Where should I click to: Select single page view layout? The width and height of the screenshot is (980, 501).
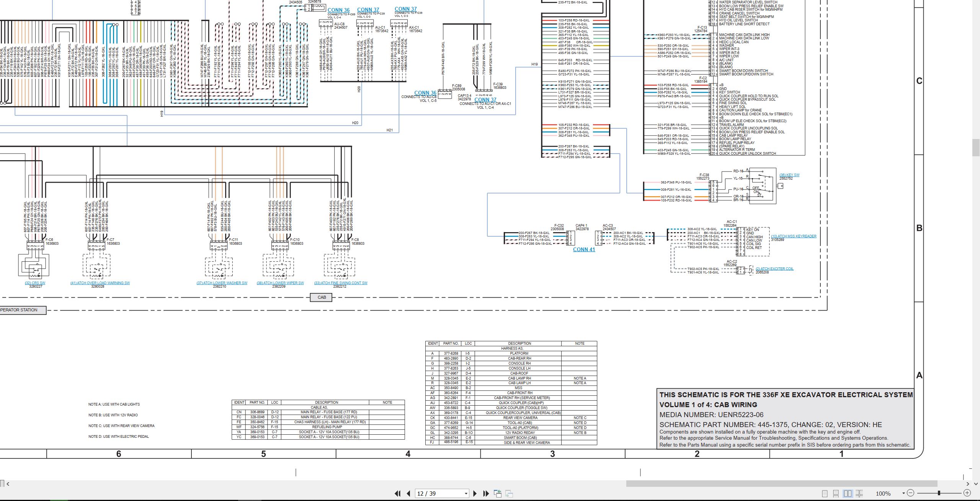point(825,494)
